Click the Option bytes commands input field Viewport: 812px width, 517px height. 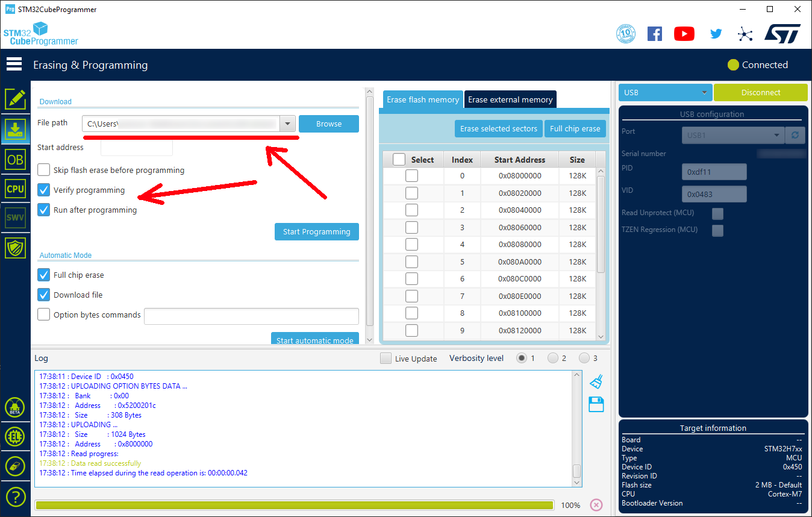(251, 316)
